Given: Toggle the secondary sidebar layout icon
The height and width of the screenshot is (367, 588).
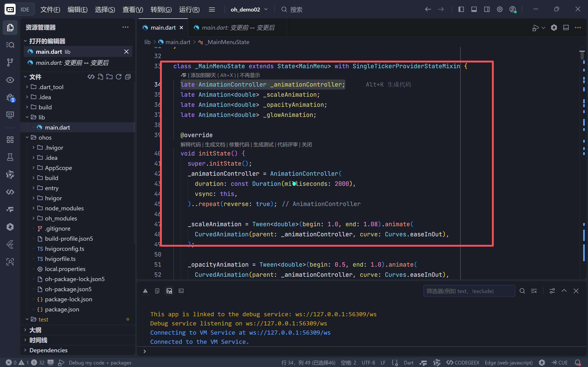Looking at the screenshot, I should 487,9.
